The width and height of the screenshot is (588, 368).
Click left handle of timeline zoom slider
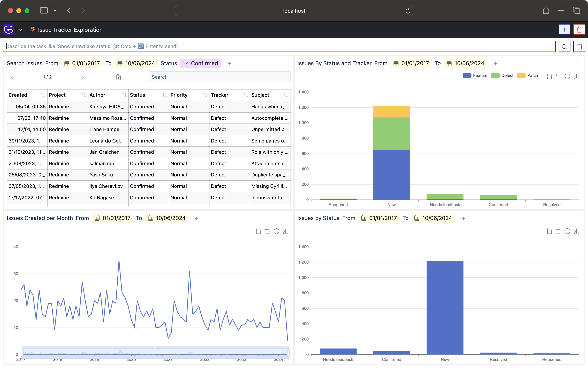point(22,353)
